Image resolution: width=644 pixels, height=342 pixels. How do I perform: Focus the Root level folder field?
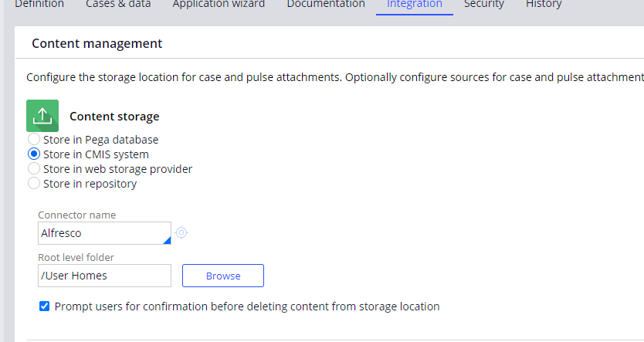coord(104,276)
